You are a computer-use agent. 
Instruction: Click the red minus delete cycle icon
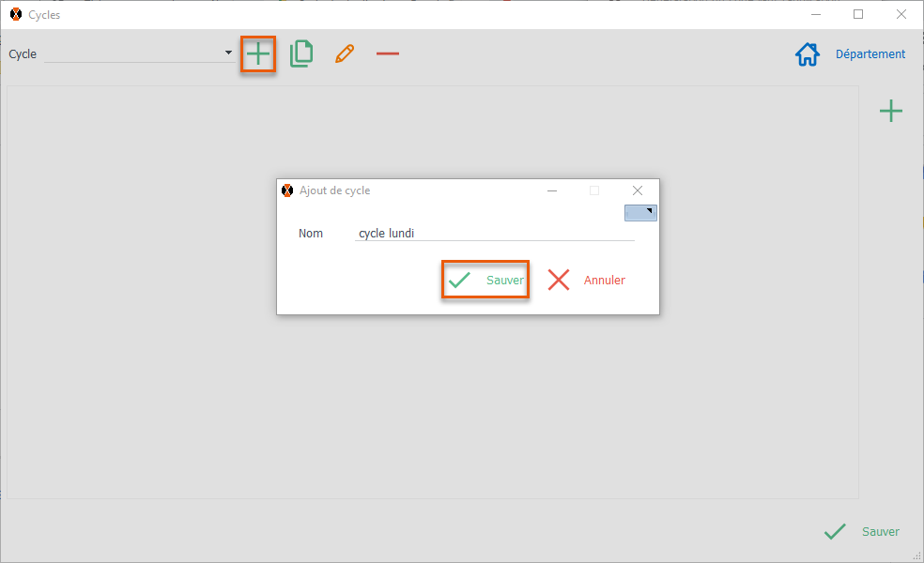(x=388, y=54)
